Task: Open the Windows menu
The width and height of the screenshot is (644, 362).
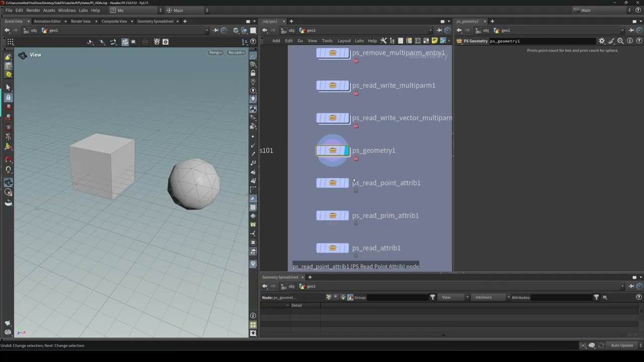Action: [67, 10]
